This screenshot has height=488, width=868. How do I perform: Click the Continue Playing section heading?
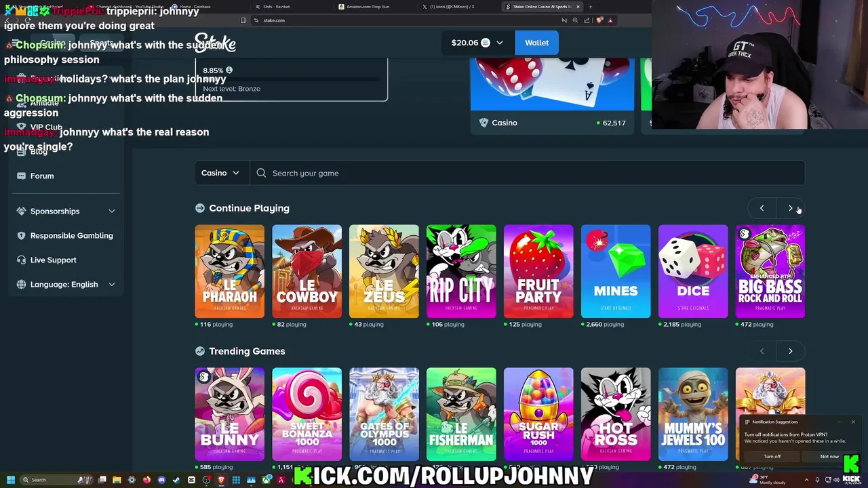coord(249,208)
